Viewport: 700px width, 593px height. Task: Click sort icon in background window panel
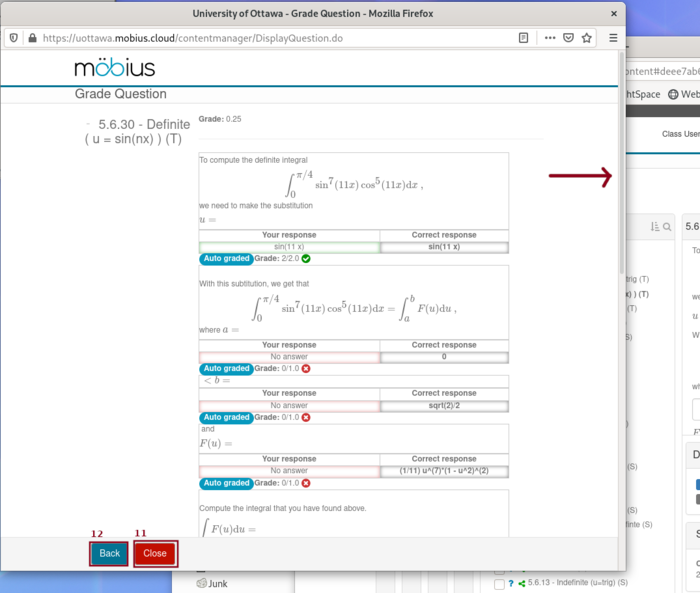[655, 227]
